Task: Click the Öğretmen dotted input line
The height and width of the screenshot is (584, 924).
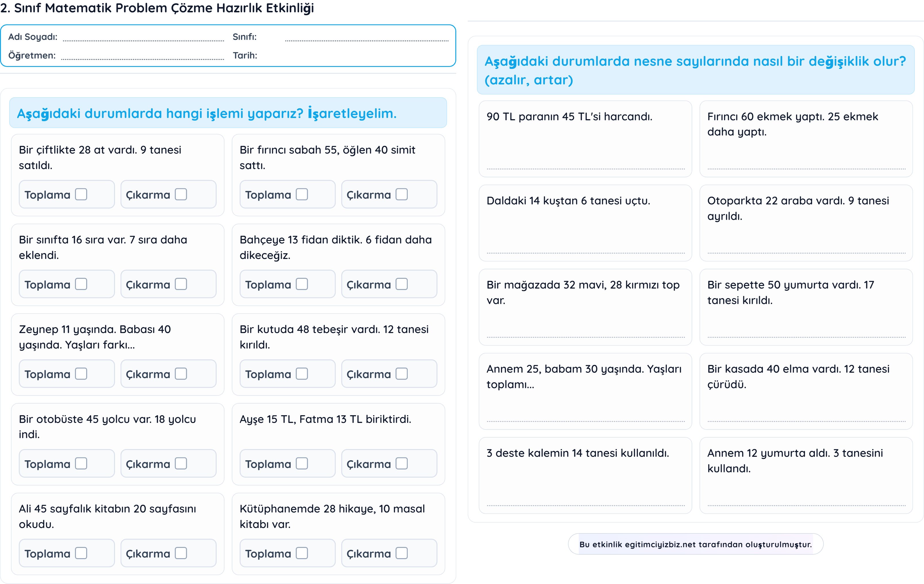Action: (142, 58)
